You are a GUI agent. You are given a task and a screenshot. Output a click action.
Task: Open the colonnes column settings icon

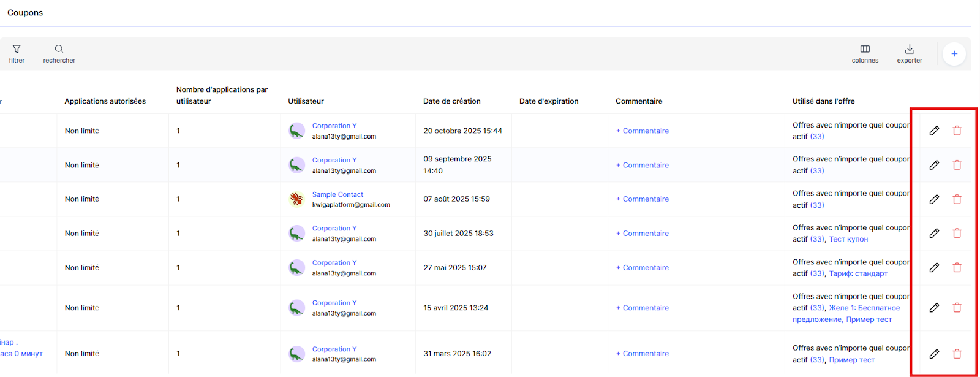pos(865,49)
